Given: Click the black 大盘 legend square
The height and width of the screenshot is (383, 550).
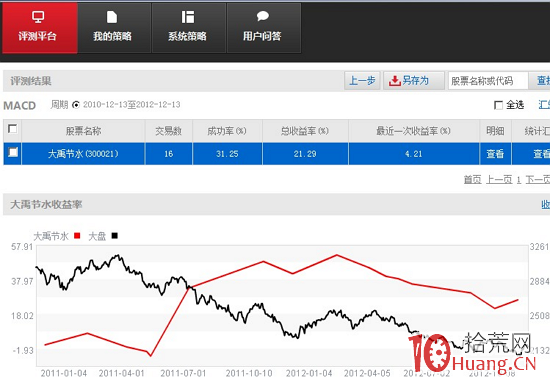Looking at the screenshot, I should [x=114, y=236].
